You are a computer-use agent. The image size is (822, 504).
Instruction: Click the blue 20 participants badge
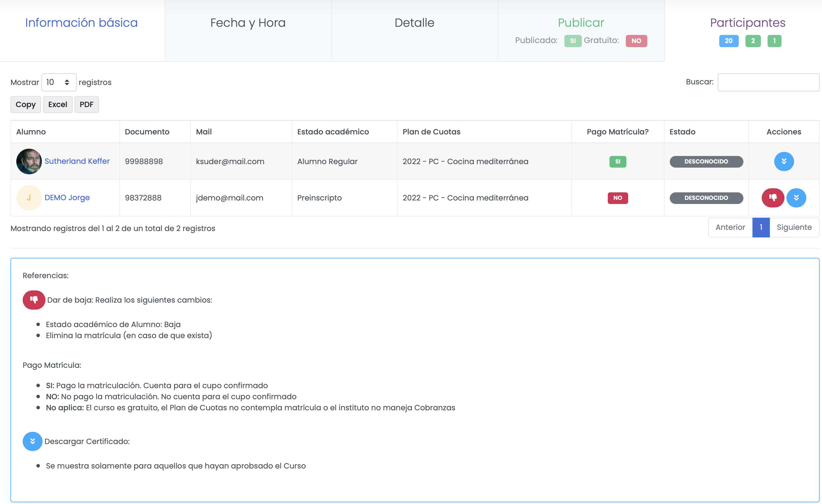pos(729,41)
